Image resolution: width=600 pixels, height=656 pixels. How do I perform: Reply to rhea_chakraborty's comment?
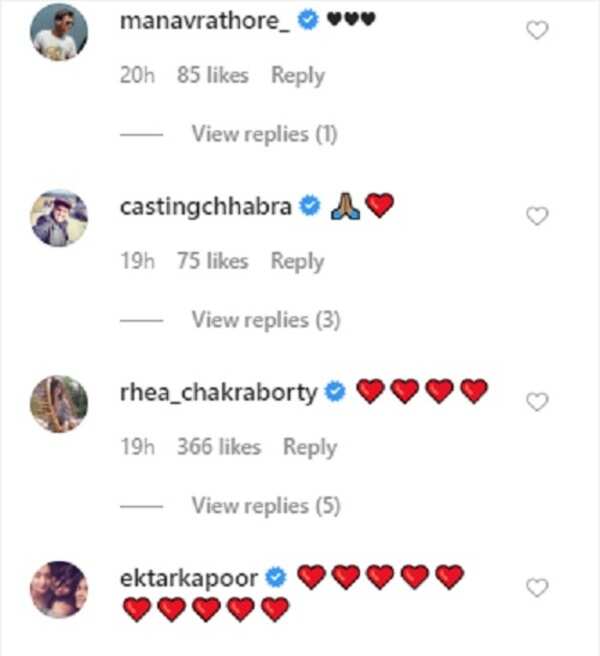pyautogui.click(x=309, y=447)
